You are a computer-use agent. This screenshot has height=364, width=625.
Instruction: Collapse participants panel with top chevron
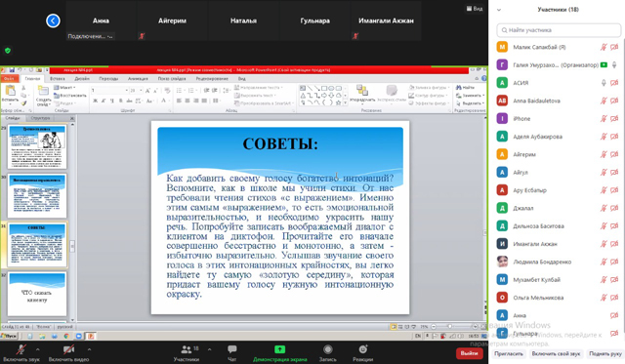[x=499, y=10]
